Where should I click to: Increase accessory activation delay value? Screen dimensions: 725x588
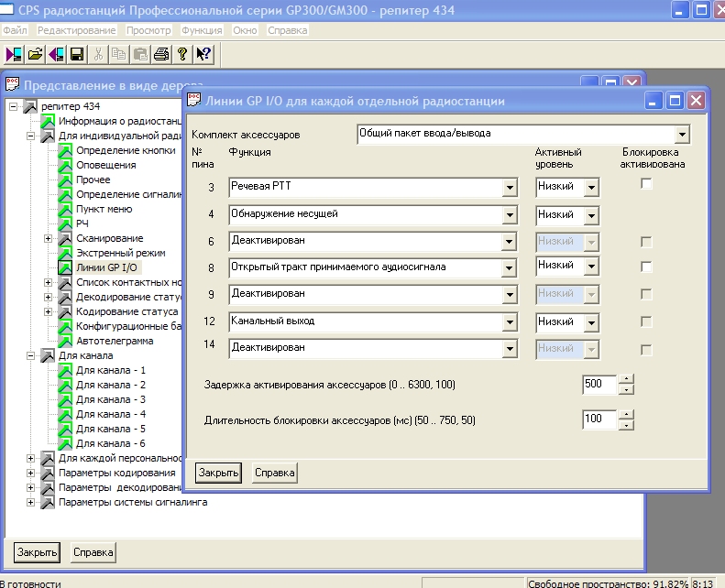point(626,379)
